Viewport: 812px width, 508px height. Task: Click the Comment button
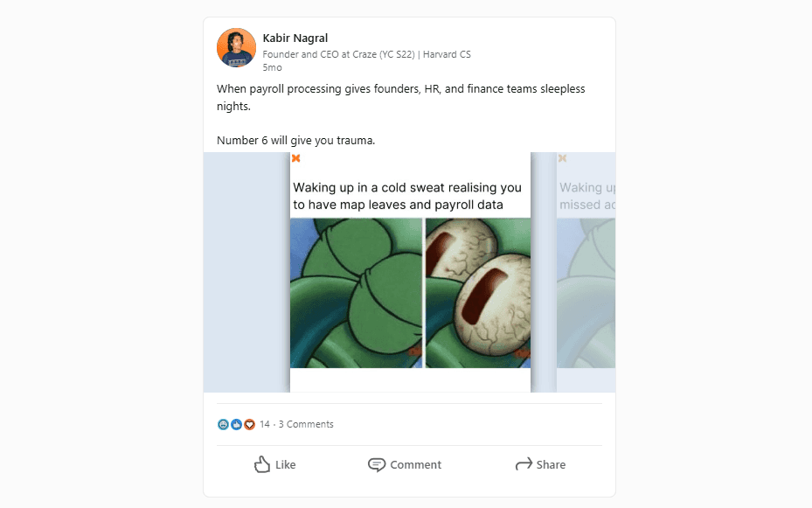pyautogui.click(x=405, y=464)
